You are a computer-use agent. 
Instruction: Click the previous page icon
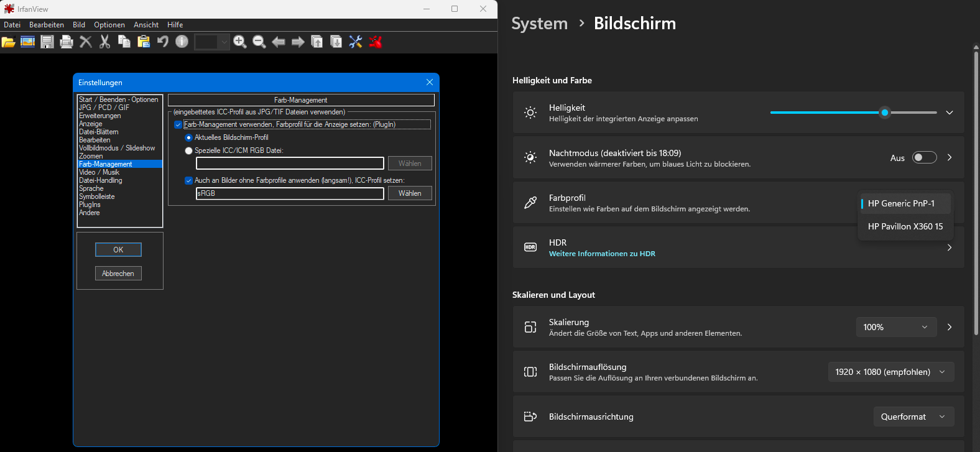click(317, 42)
